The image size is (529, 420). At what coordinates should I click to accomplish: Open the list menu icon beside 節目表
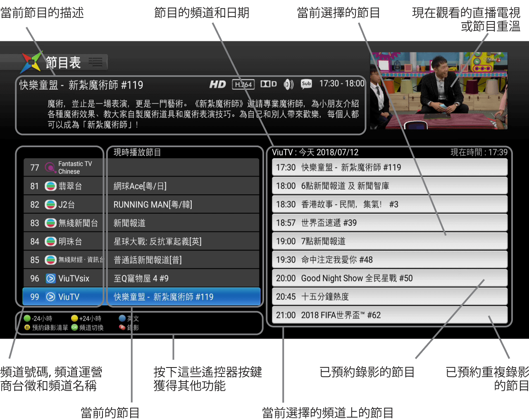point(95,63)
